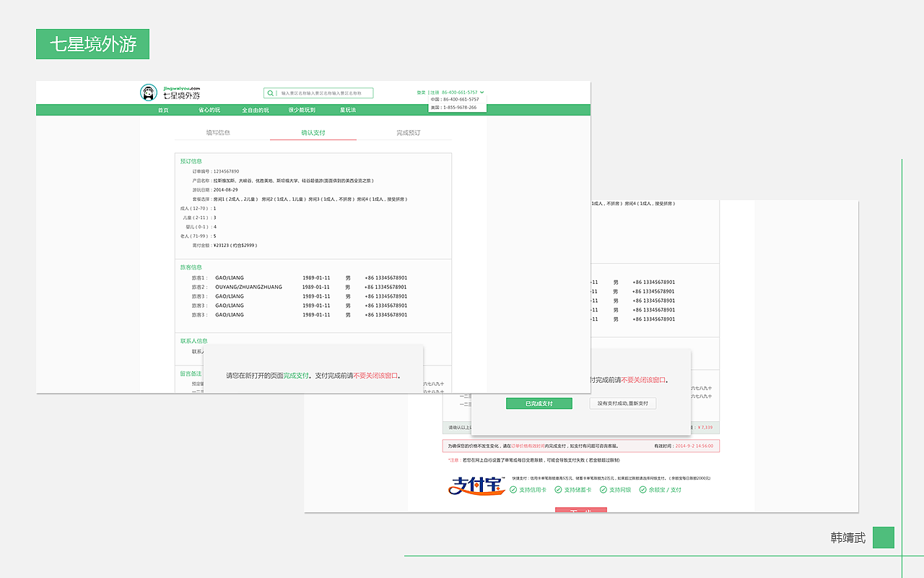Select 美国 phone number in dropdown list
The height and width of the screenshot is (578, 924).
coord(454,108)
